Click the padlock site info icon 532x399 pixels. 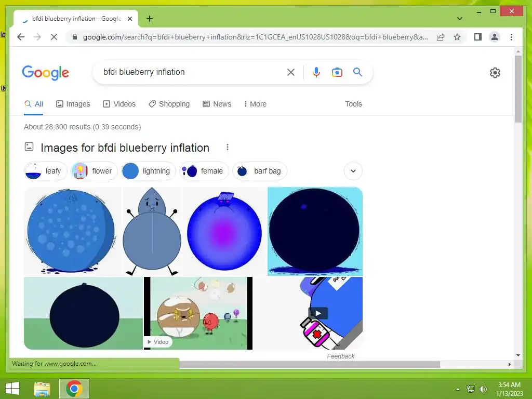point(75,37)
